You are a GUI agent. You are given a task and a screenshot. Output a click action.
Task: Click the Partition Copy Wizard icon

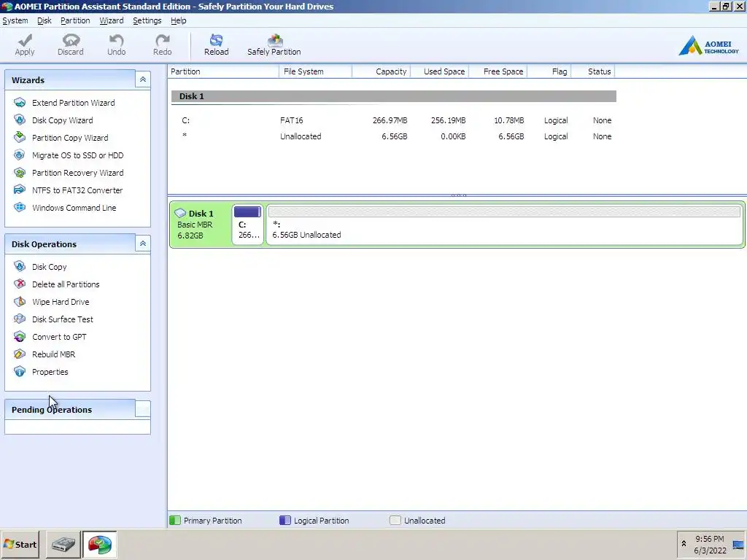[20, 137]
